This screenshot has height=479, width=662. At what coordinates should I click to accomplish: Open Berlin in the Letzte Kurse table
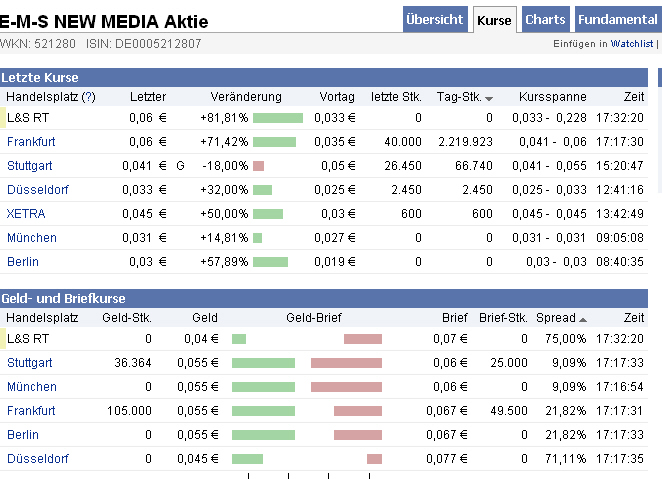point(23,261)
